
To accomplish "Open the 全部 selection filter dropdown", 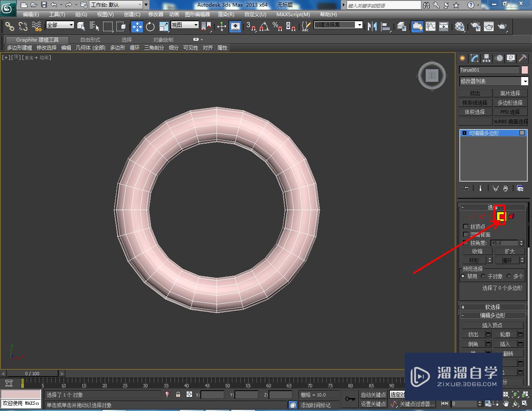I will tap(60, 25).
